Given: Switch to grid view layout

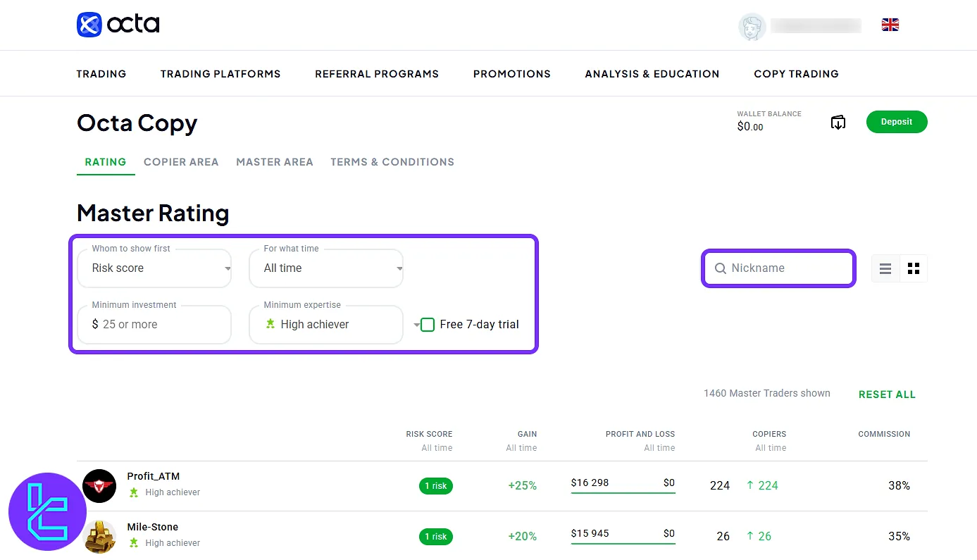Looking at the screenshot, I should point(914,268).
